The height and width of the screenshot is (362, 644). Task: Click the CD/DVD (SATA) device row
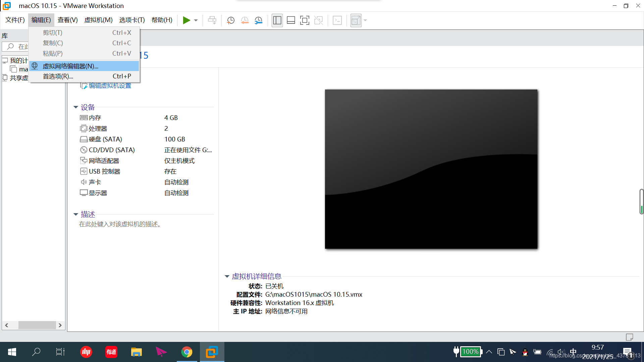pyautogui.click(x=146, y=150)
